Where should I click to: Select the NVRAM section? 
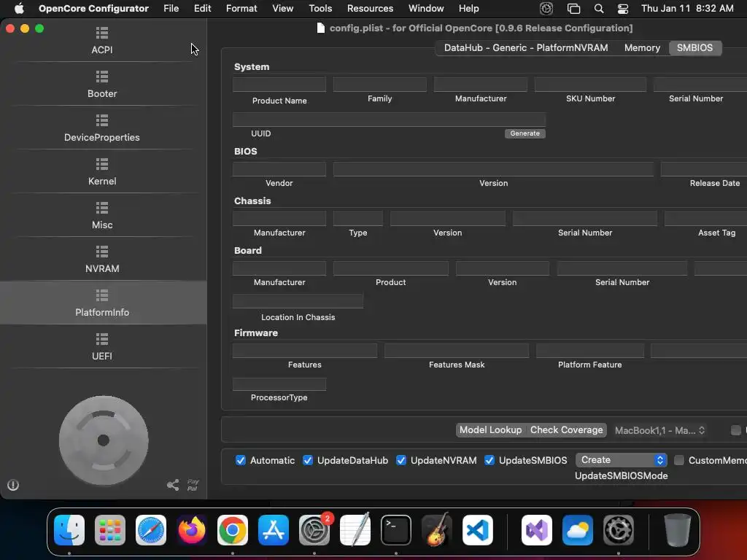[x=102, y=260]
